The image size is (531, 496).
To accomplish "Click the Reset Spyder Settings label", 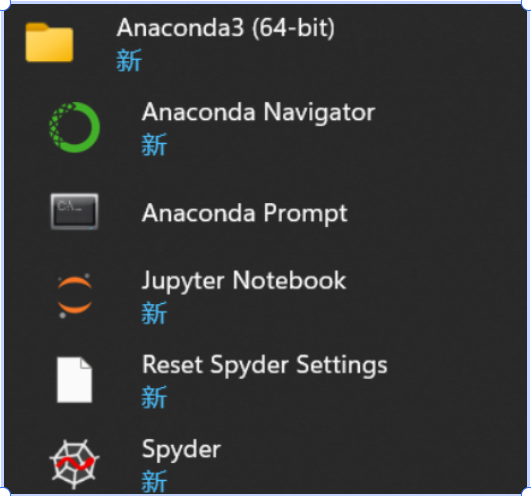I will pos(265,365).
